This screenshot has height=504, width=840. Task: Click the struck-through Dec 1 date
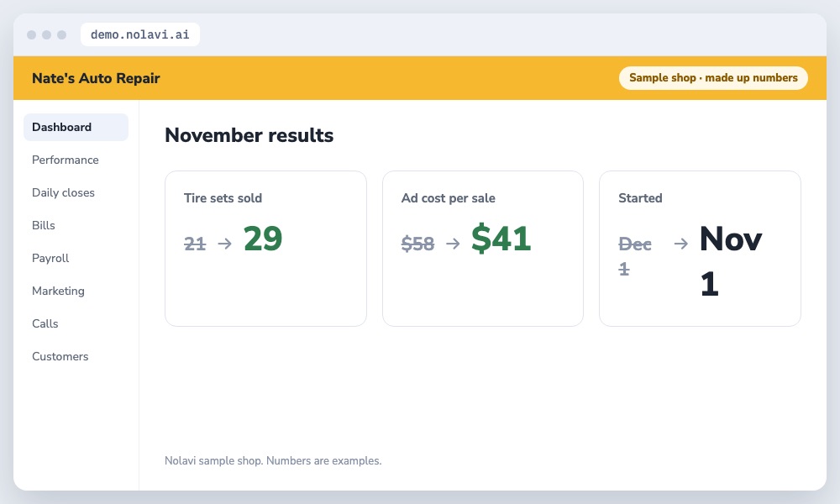point(635,256)
